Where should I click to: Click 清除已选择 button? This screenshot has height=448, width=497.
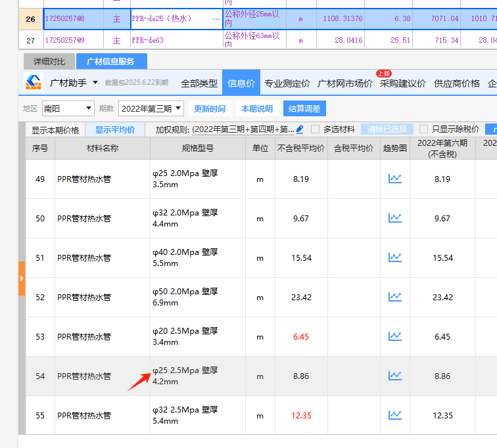point(387,129)
